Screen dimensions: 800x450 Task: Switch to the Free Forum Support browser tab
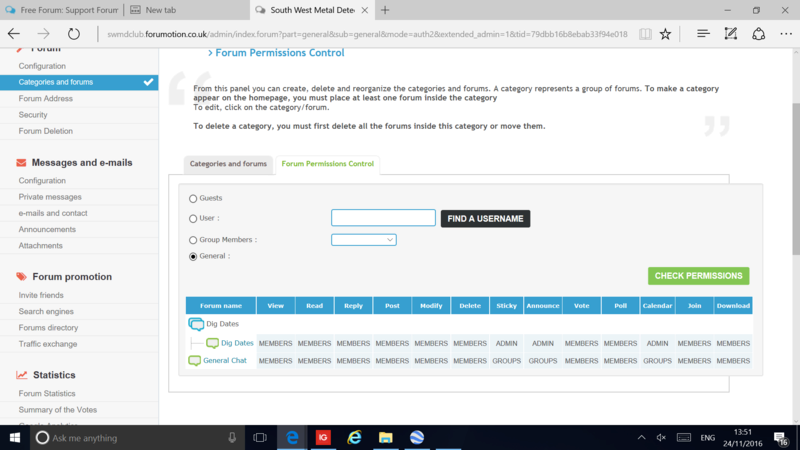62,10
